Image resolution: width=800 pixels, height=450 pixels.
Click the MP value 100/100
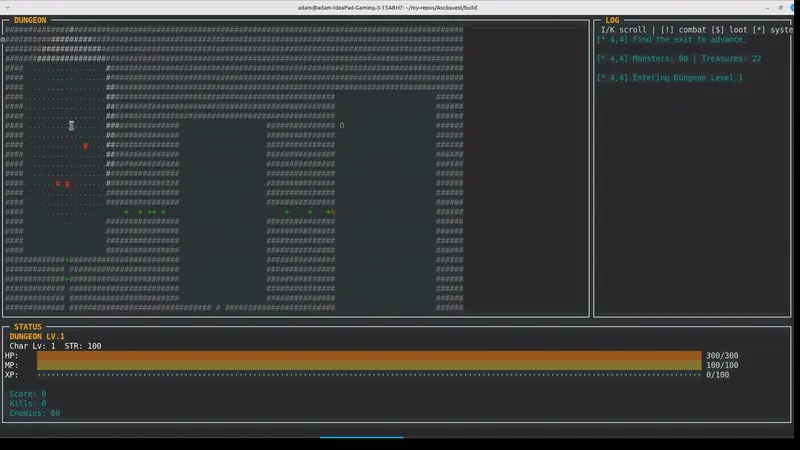tap(722, 365)
